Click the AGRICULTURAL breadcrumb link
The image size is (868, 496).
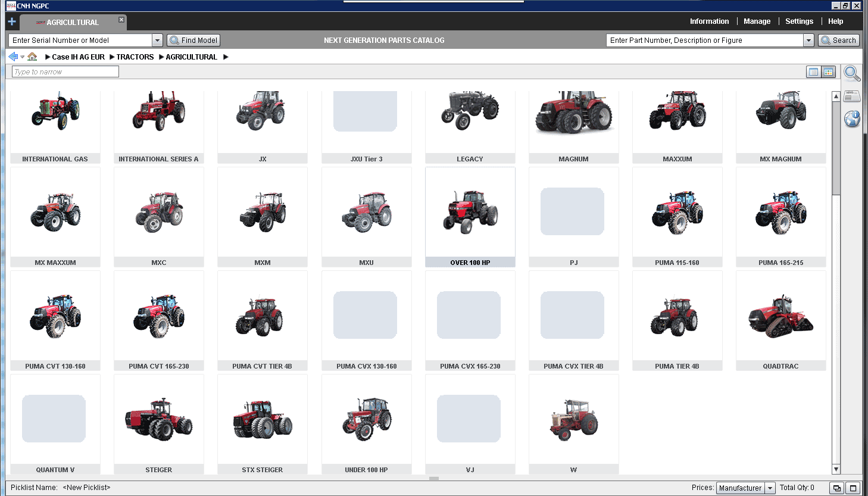pos(191,57)
